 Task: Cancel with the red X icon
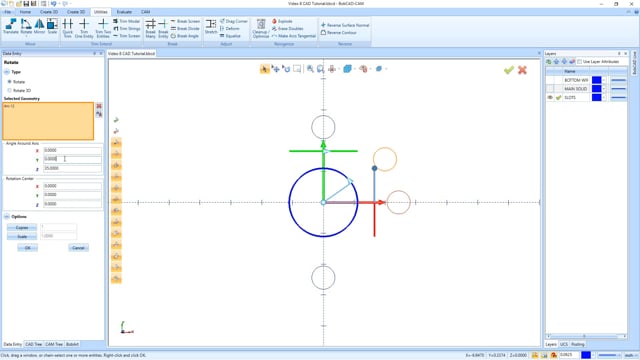pyautogui.click(x=522, y=70)
